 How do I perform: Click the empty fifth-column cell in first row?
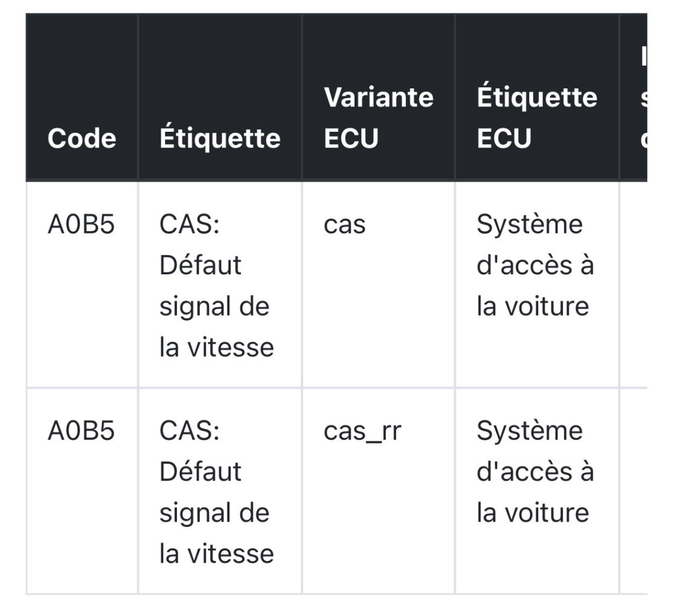(x=633, y=285)
